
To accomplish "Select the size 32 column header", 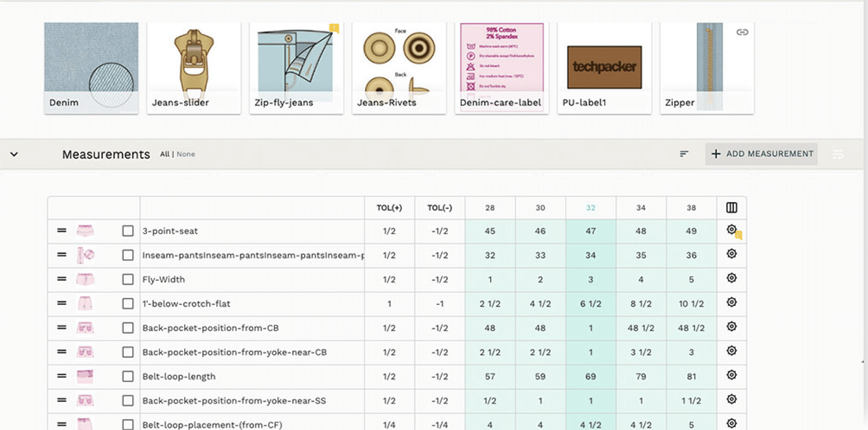I will click(x=590, y=208).
